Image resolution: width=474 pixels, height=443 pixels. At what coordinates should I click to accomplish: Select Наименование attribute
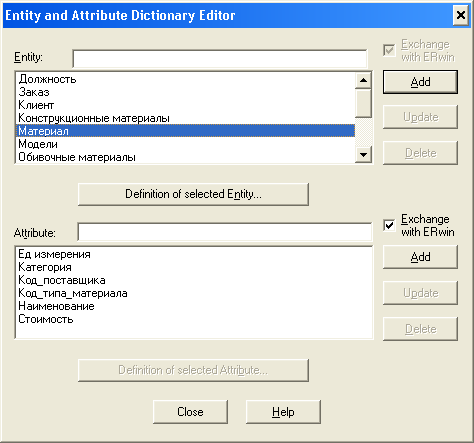[x=194, y=306]
